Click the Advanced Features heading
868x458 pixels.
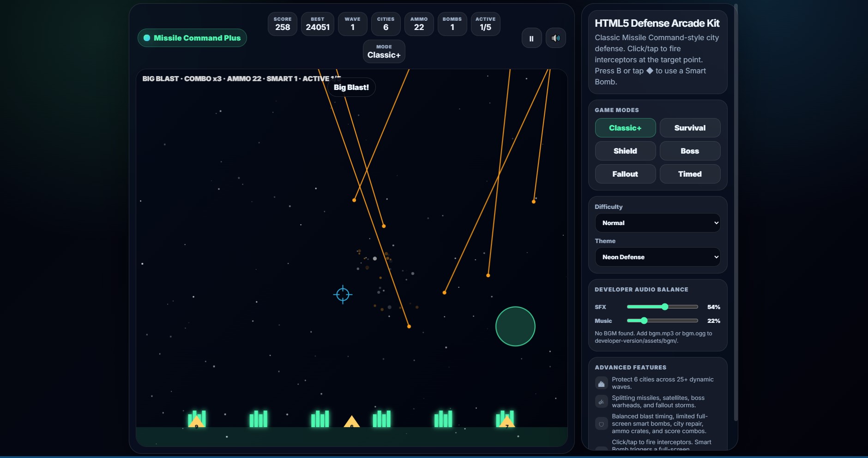coord(631,367)
